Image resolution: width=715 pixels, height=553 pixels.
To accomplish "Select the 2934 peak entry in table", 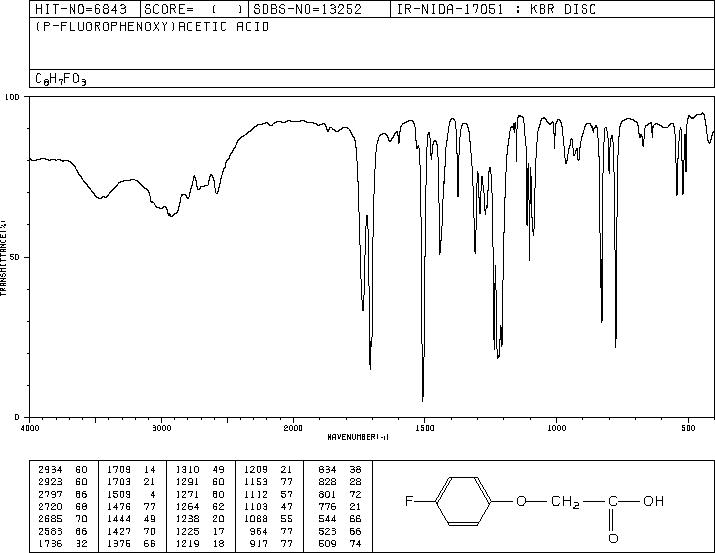I will click(63, 470).
